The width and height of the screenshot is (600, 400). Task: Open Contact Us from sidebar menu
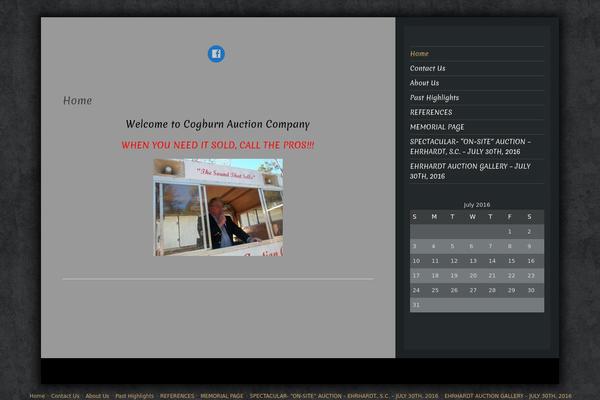coord(427,68)
